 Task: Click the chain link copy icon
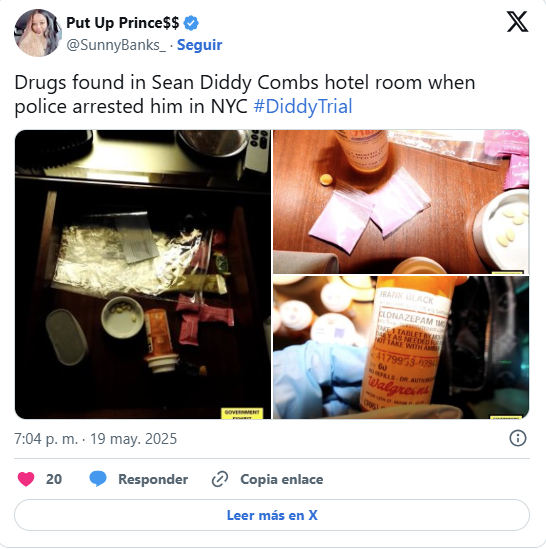220,479
